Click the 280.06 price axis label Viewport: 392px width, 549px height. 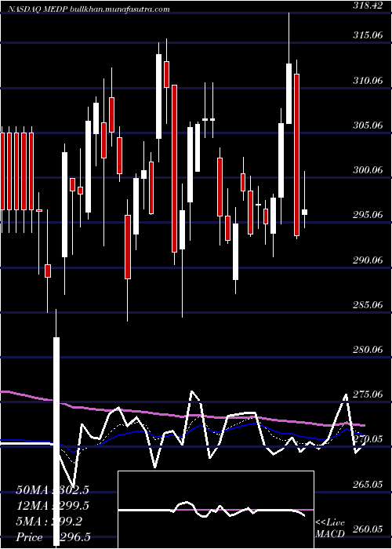click(x=369, y=351)
